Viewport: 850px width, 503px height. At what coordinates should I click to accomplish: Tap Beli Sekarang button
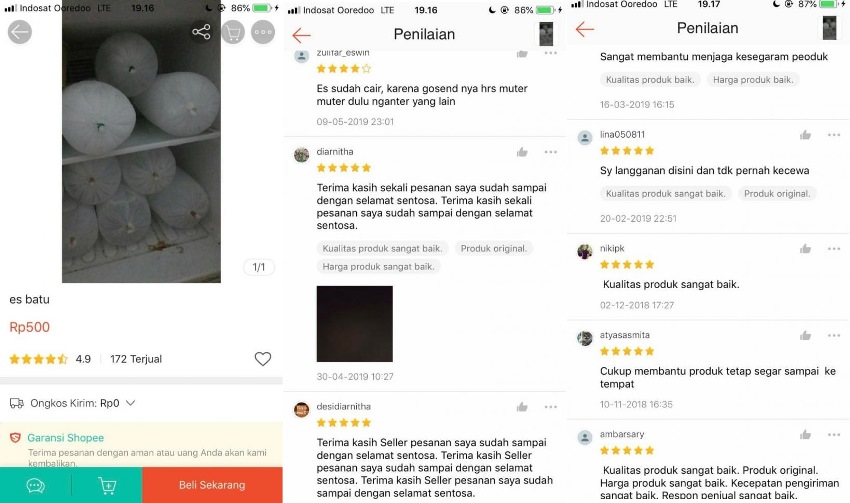[212, 485]
